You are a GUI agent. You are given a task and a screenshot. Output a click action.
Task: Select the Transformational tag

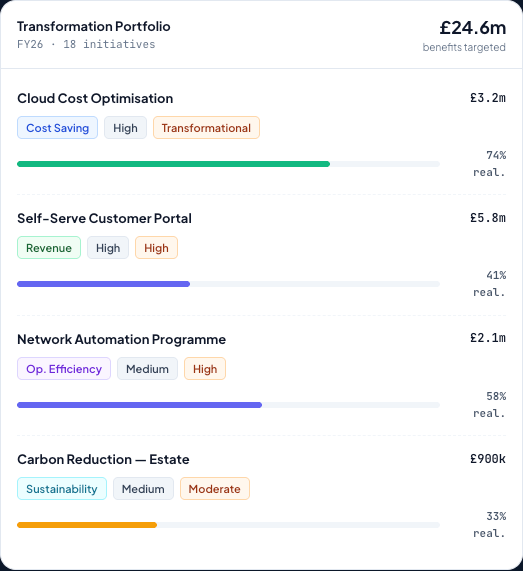point(206,128)
